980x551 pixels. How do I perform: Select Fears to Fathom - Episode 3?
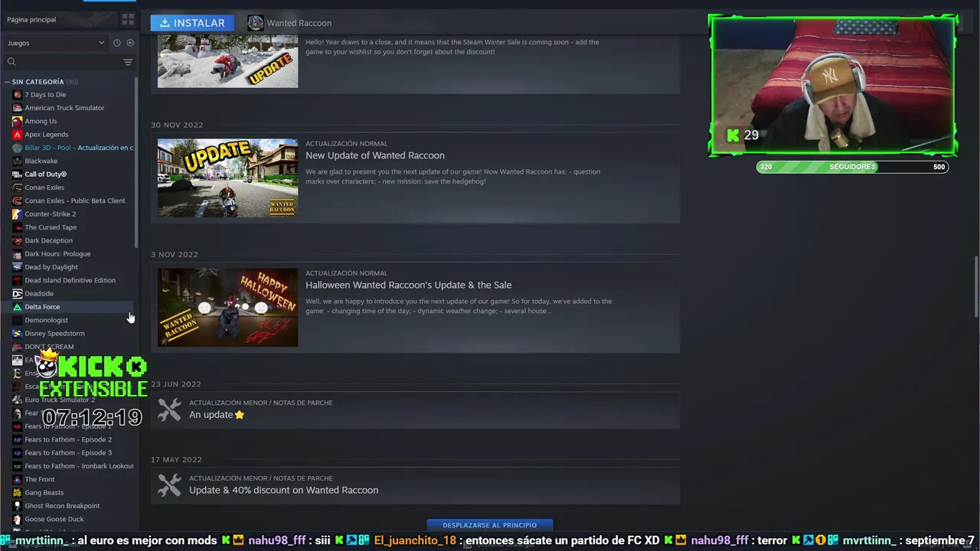pos(68,453)
